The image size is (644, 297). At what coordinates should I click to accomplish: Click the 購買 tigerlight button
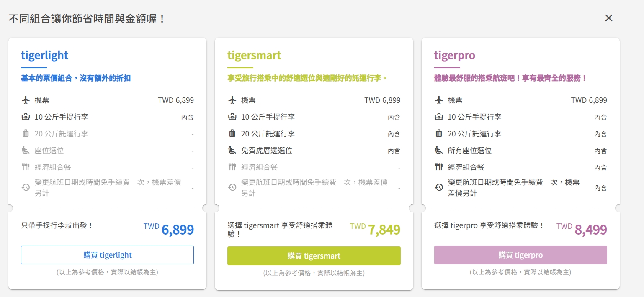[x=107, y=255]
